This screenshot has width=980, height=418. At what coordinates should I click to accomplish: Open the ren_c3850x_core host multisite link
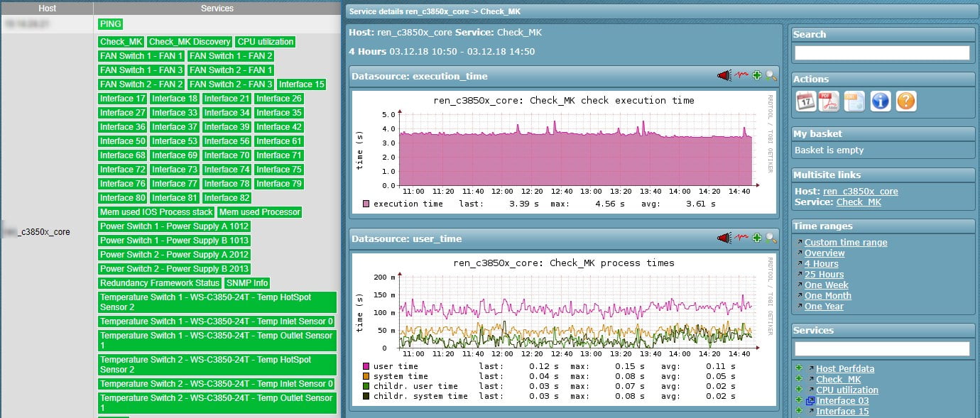click(x=860, y=192)
